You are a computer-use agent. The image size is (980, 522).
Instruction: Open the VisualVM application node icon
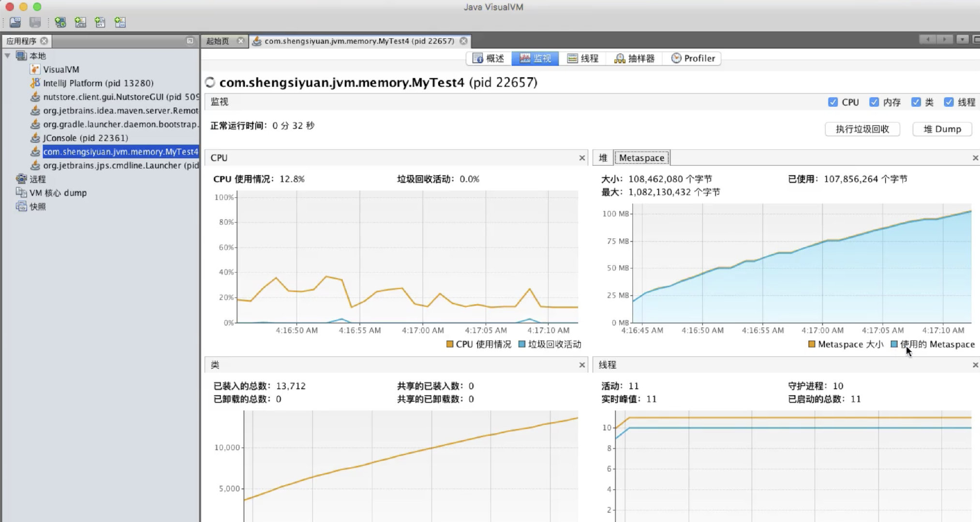(35, 69)
